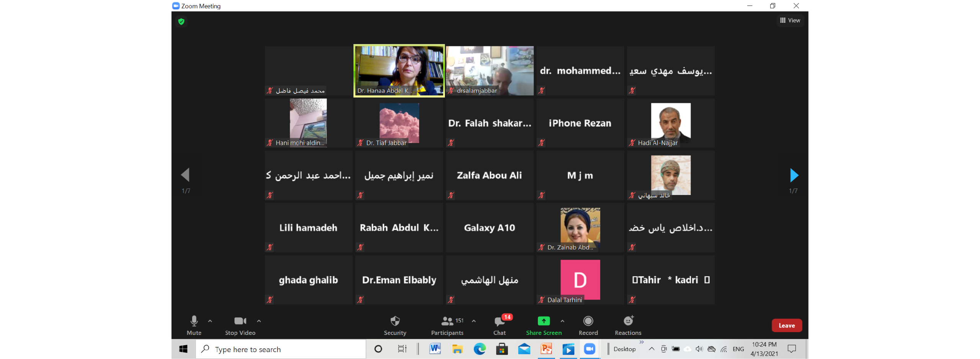Expand the audio options chevron beside Mute
The height and width of the screenshot is (359, 980).
pyautogui.click(x=210, y=321)
